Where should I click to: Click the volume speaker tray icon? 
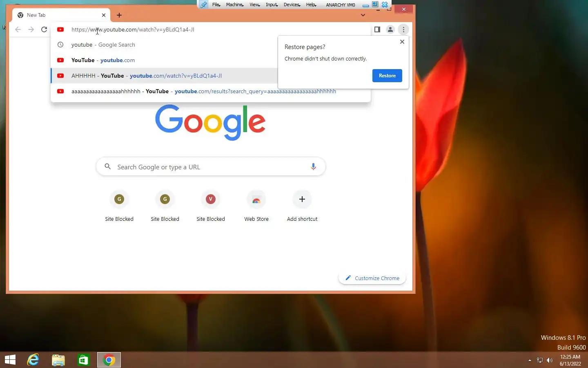pyautogui.click(x=550, y=360)
